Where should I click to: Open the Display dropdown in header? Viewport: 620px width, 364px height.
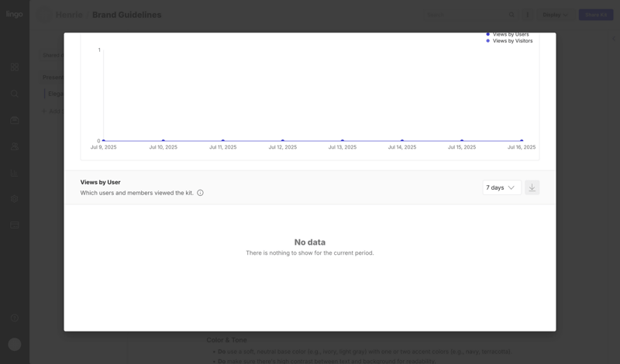555,15
